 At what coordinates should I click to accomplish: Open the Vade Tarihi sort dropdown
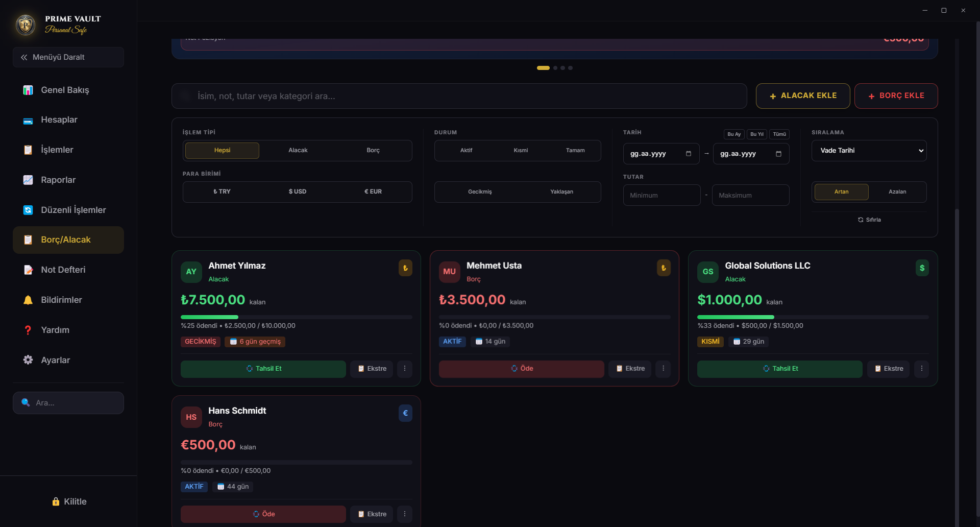tap(869, 151)
